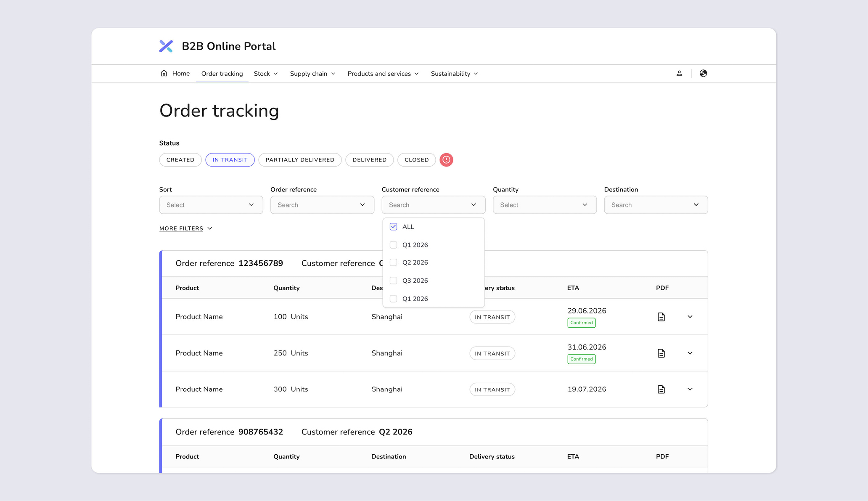This screenshot has width=868, height=501.
Task: Open the Sort select dropdown
Action: 211,205
